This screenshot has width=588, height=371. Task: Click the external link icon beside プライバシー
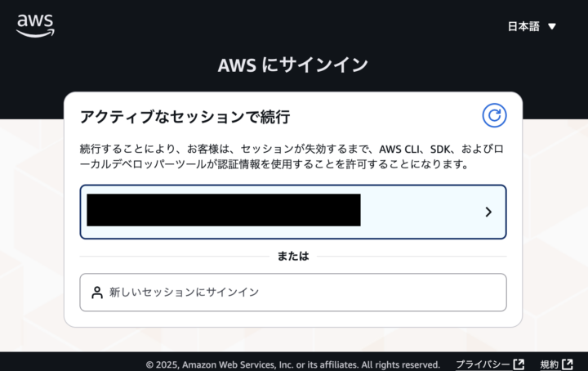pyautogui.click(x=519, y=364)
